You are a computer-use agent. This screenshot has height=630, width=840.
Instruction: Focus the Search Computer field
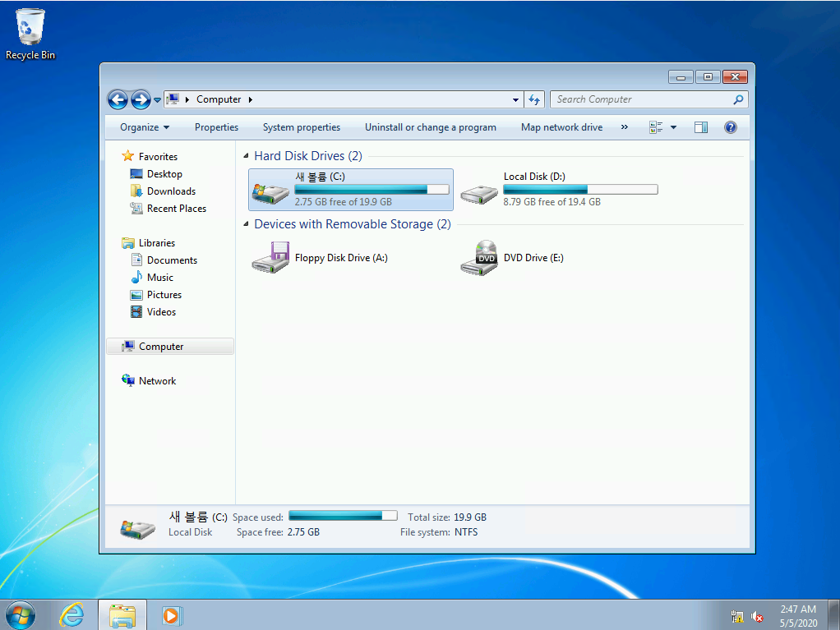(643, 99)
